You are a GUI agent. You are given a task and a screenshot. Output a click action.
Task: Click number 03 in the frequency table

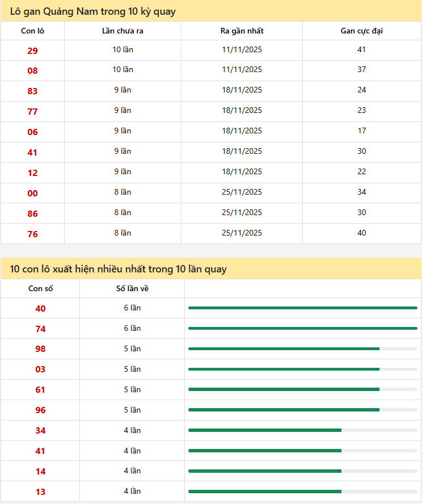[40, 369]
